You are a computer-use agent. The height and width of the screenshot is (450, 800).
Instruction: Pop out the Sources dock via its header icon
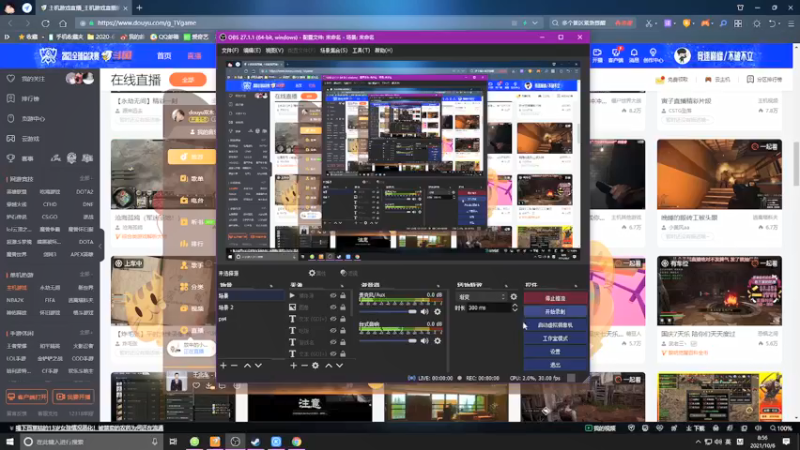(342, 285)
